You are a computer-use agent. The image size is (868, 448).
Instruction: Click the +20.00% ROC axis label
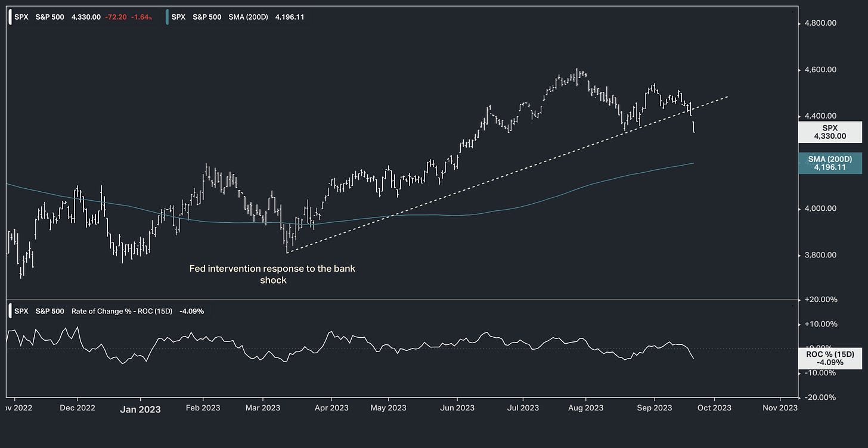821,300
